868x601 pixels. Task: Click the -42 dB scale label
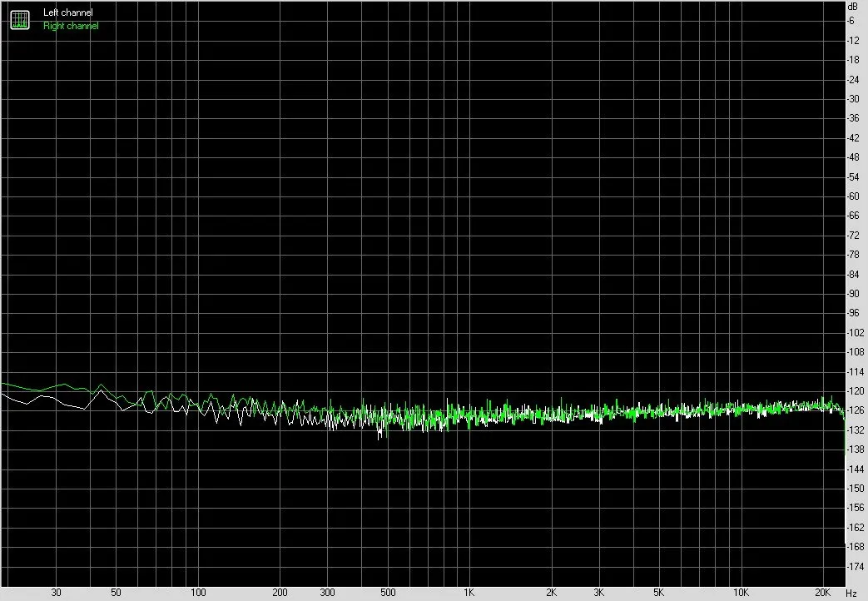pyautogui.click(x=853, y=138)
